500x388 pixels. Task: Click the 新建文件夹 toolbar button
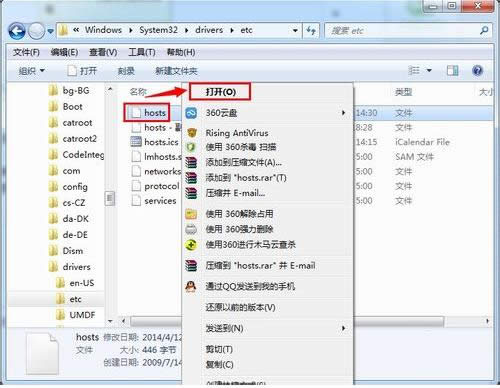[176, 71]
